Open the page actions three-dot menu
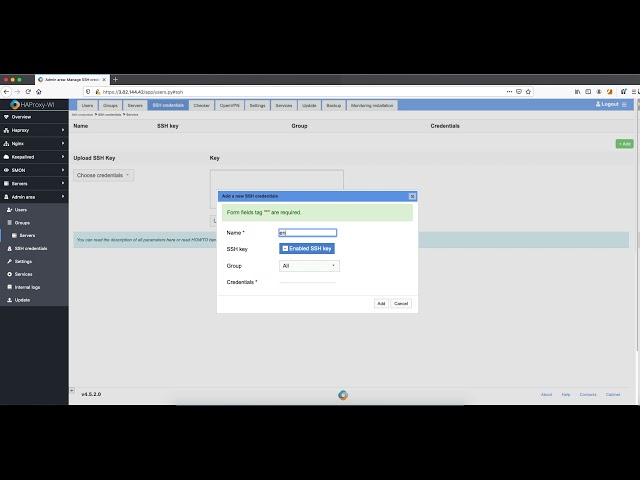The image size is (640, 480). click(x=509, y=92)
